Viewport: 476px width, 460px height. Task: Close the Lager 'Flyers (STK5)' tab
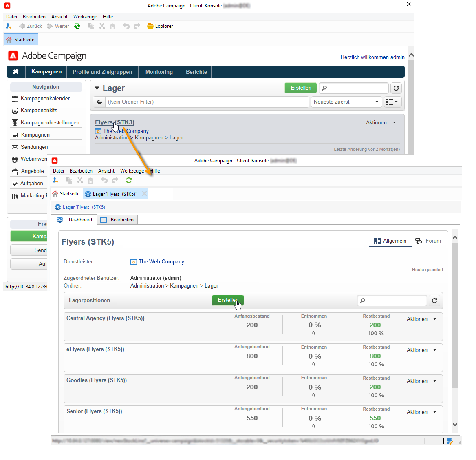pos(145,194)
